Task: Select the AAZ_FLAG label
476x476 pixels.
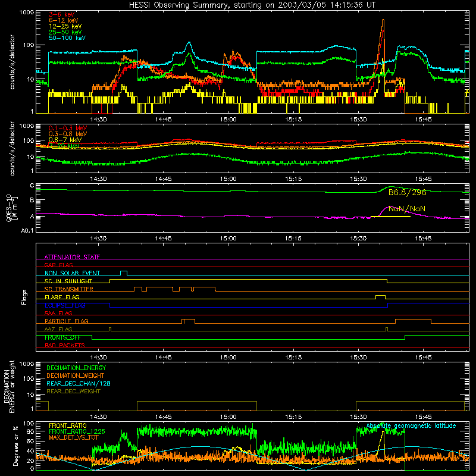Action: click(58, 329)
